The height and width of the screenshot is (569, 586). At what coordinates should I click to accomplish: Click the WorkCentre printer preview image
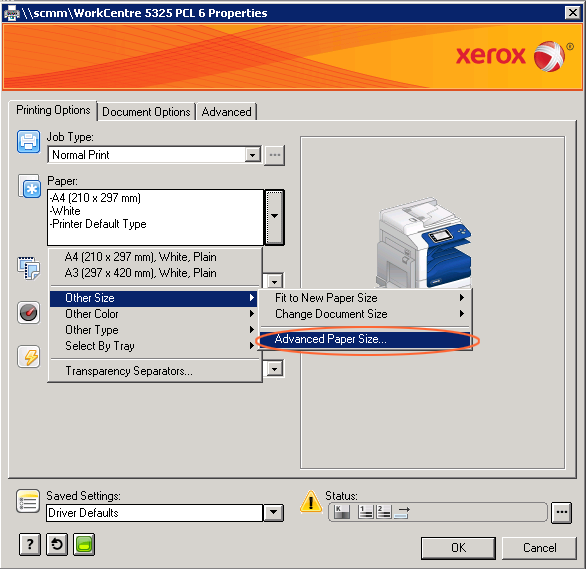[424, 242]
